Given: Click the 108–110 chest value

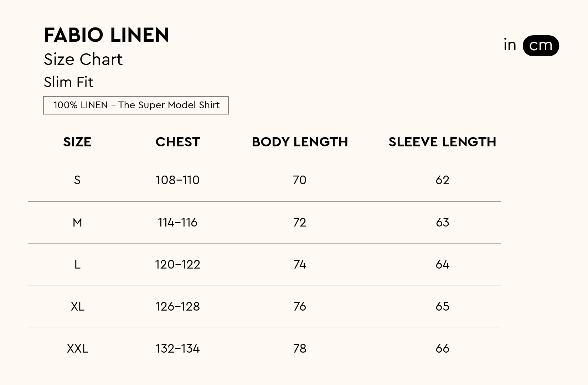Looking at the screenshot, I should click(x=177, y=180).
